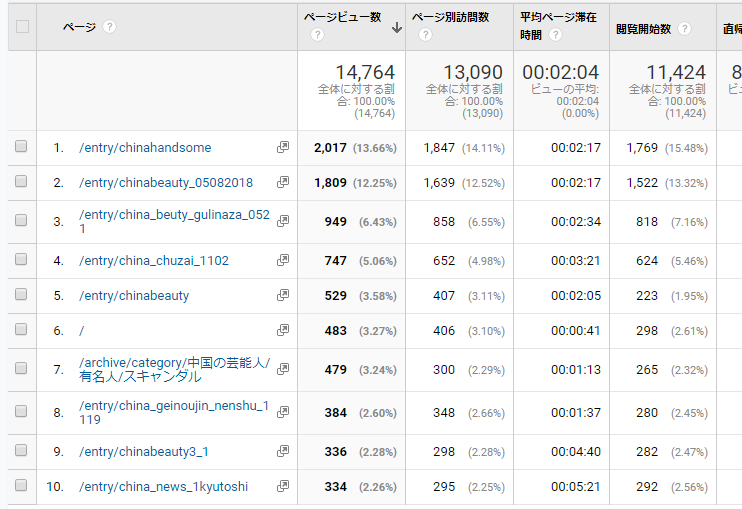Click the average time value 00:02:04
Image resolution: width=742 pixels, height=509 pixels.
point(561,72)
